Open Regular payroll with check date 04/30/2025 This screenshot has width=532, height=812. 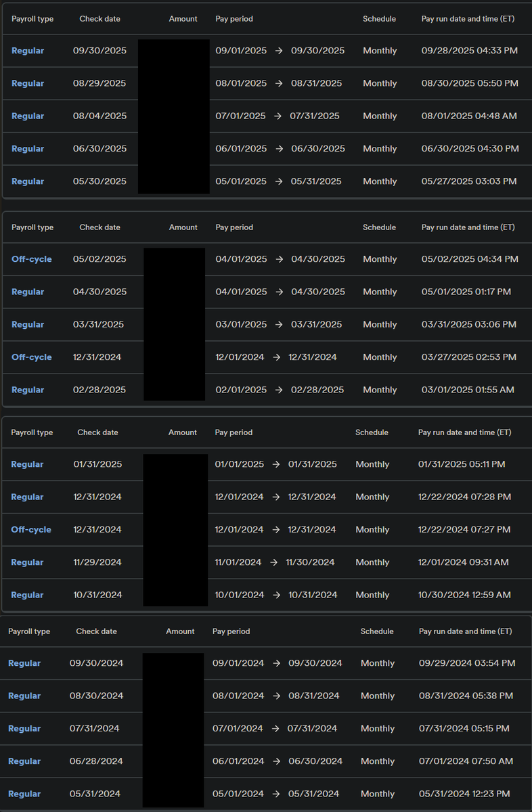pyautogui.click(x=28, y=292)
